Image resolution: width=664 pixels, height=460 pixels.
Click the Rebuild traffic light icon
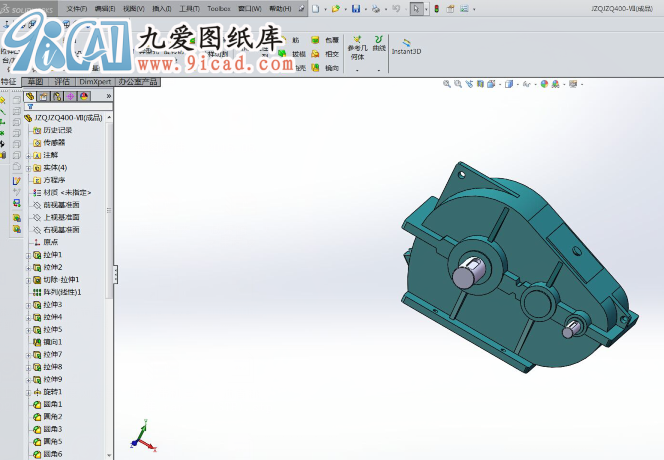(x=437, y=8)
